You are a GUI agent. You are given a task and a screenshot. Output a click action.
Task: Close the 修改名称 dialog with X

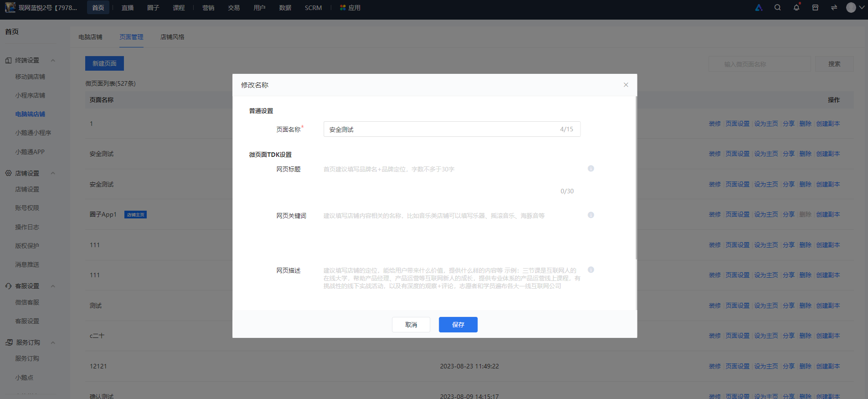coord(626,85)
